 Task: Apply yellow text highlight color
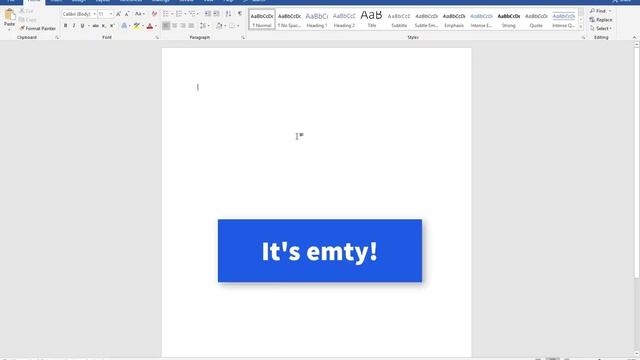[x=137, y=26]
